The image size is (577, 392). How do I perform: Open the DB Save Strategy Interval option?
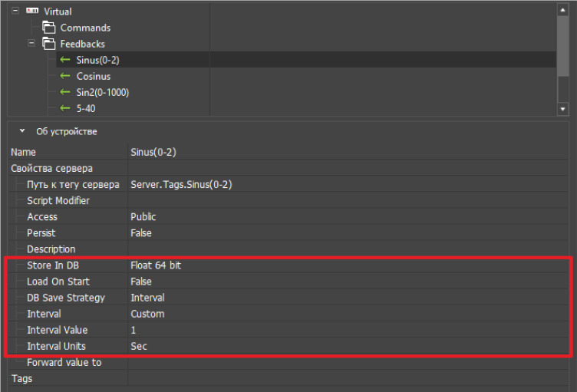[147, 298]
